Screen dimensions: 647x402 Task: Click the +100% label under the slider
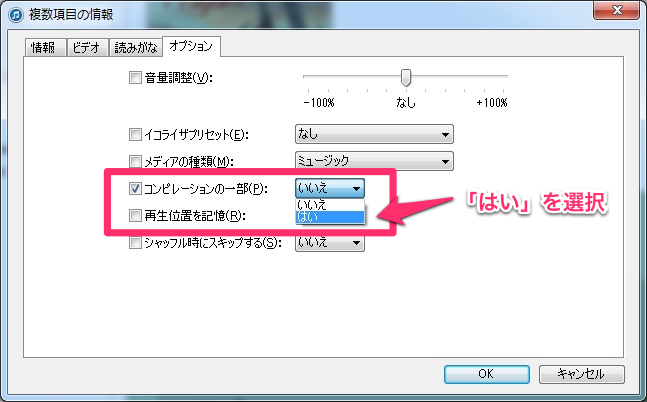(x=492, y=102)
